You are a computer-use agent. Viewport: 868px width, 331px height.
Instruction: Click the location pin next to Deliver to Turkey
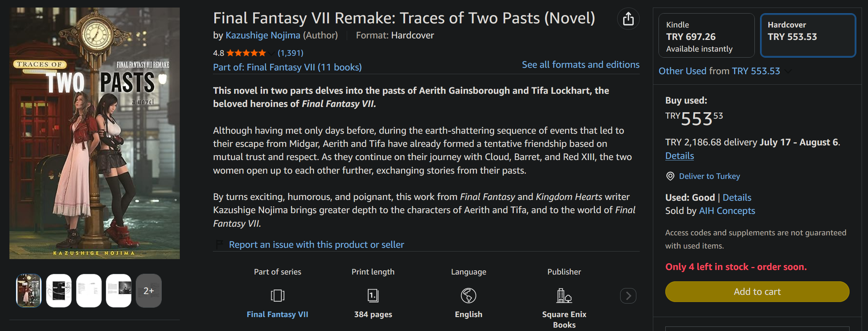(670, 176)
